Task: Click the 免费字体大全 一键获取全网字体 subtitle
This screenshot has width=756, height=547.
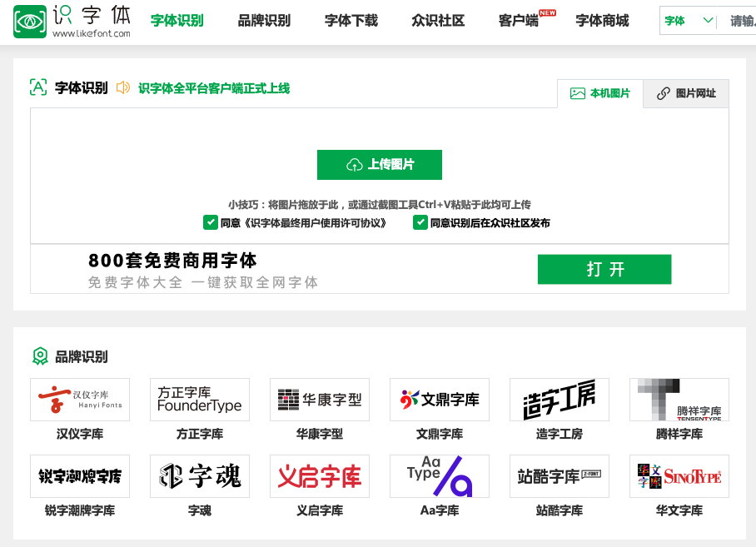Action: click(x=203, y=282)
